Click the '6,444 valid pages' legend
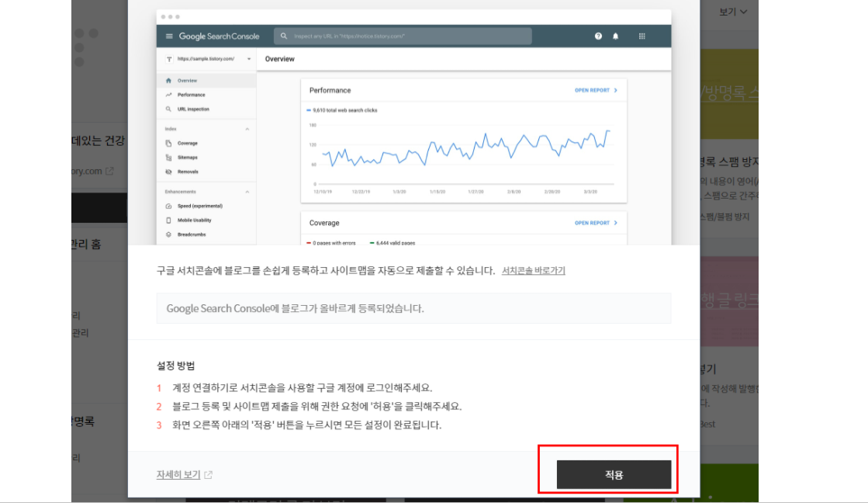868x503 pixels. point(393,243)
